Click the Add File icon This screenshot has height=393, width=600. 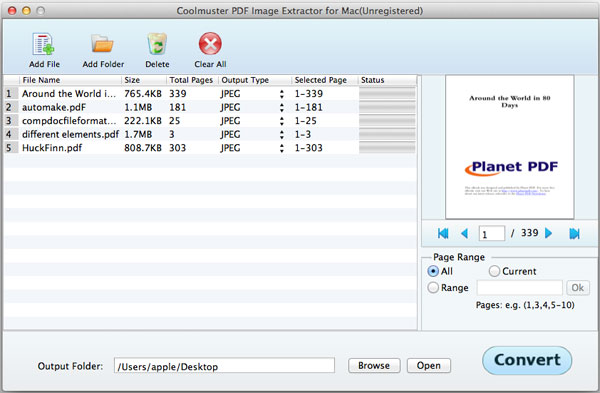point(44,44)
